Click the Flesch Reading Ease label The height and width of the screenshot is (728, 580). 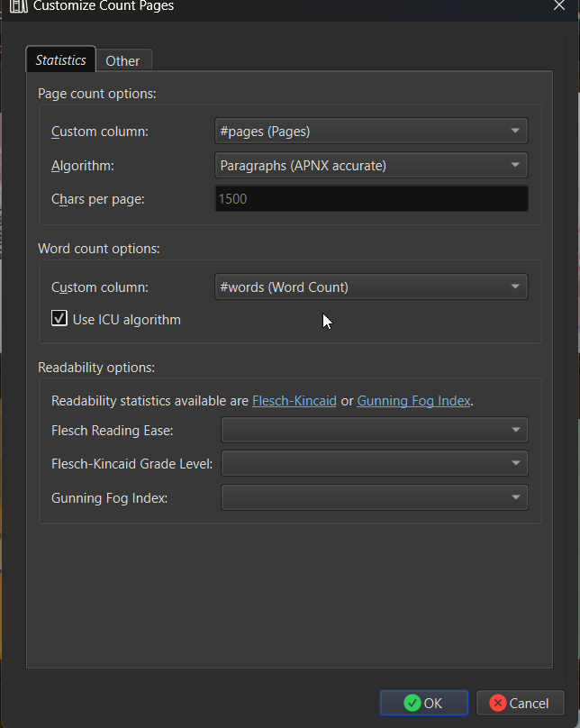click(113, 431)
